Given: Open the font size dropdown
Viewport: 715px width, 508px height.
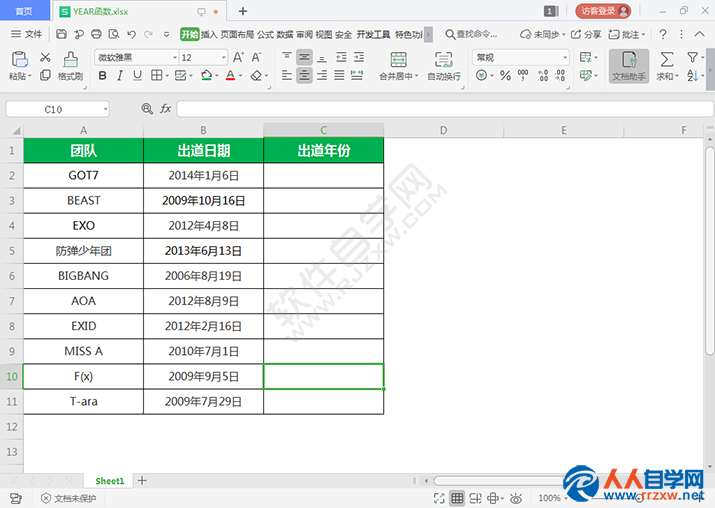Looking at the screenshot, I should pos(223,57).
